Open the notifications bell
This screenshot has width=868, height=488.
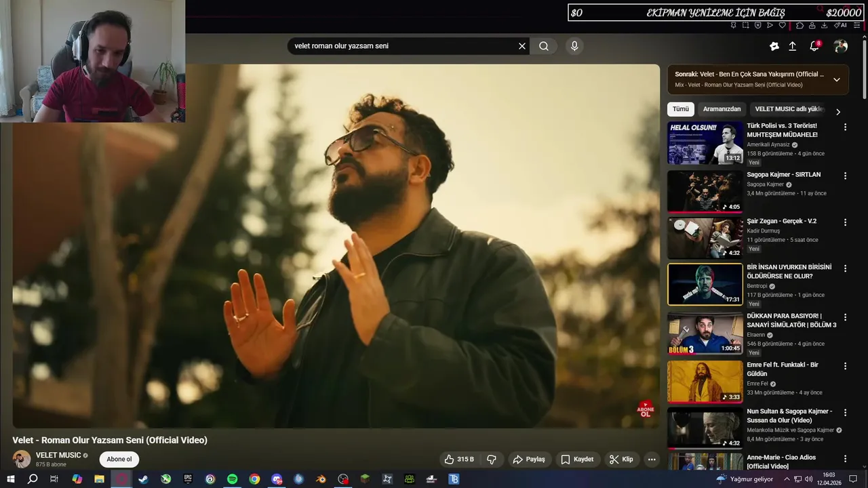814,46
